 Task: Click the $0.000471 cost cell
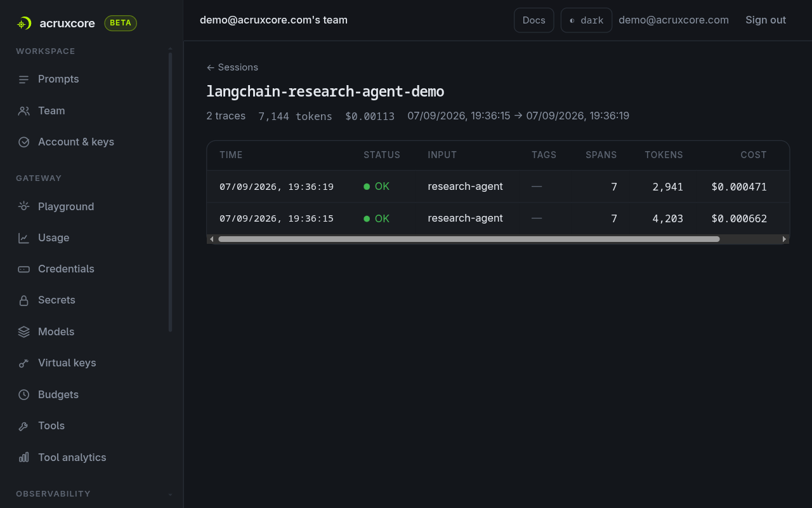739,187
